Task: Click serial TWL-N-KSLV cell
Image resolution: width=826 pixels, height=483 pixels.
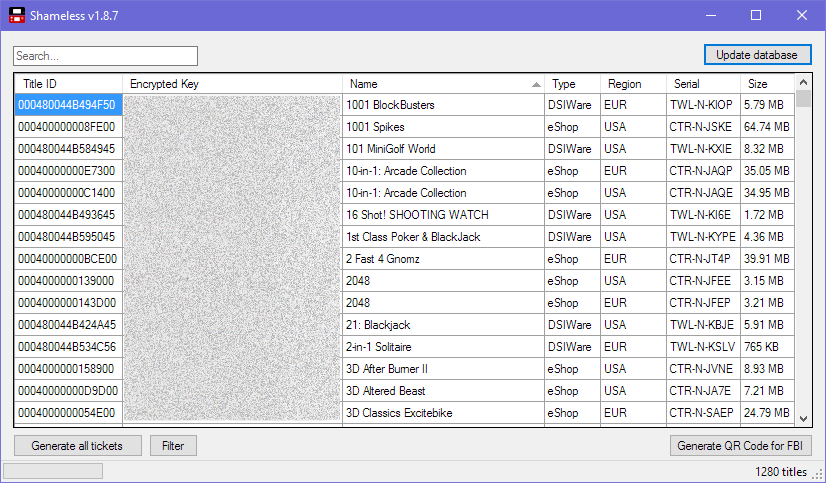Action: [703, 347]
